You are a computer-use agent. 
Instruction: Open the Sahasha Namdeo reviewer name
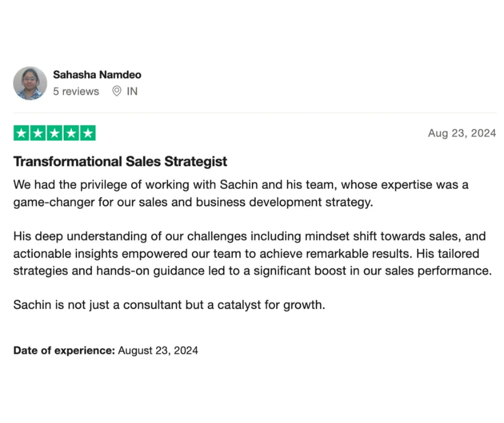(x=97, y=75)
